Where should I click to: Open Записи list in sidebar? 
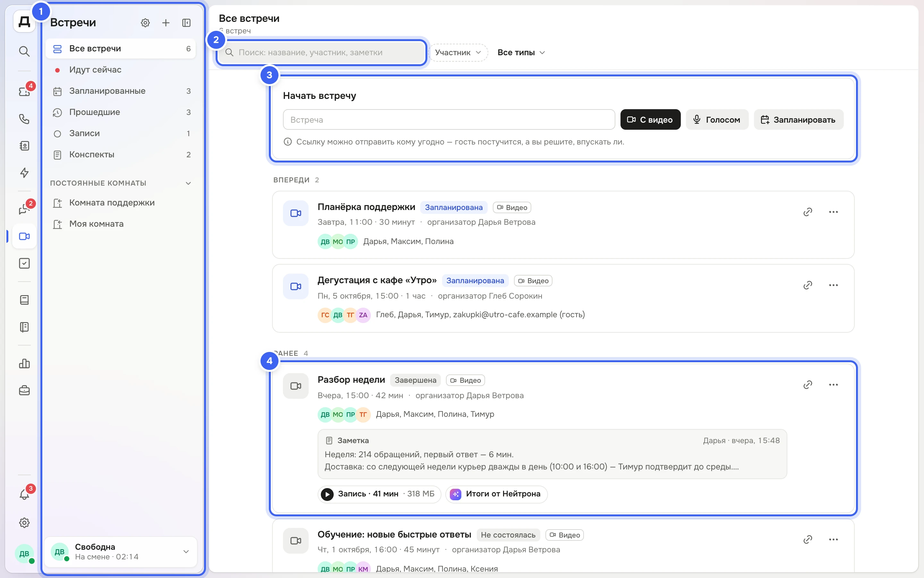click(121, 133)
